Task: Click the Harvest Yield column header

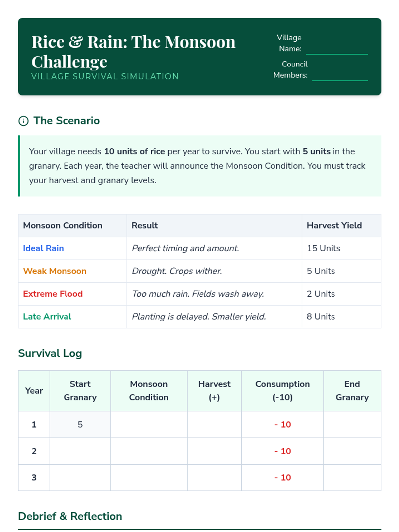Action: (334, 226)
